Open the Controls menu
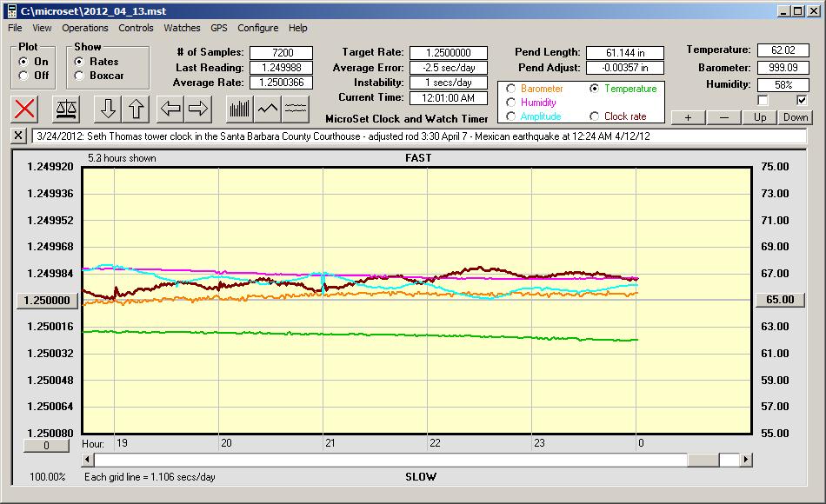Screen dimensions: 826x504 coord(136,28)
